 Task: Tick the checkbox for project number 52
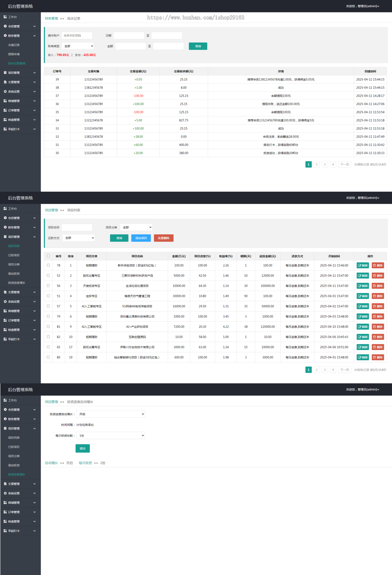point(48,275)
